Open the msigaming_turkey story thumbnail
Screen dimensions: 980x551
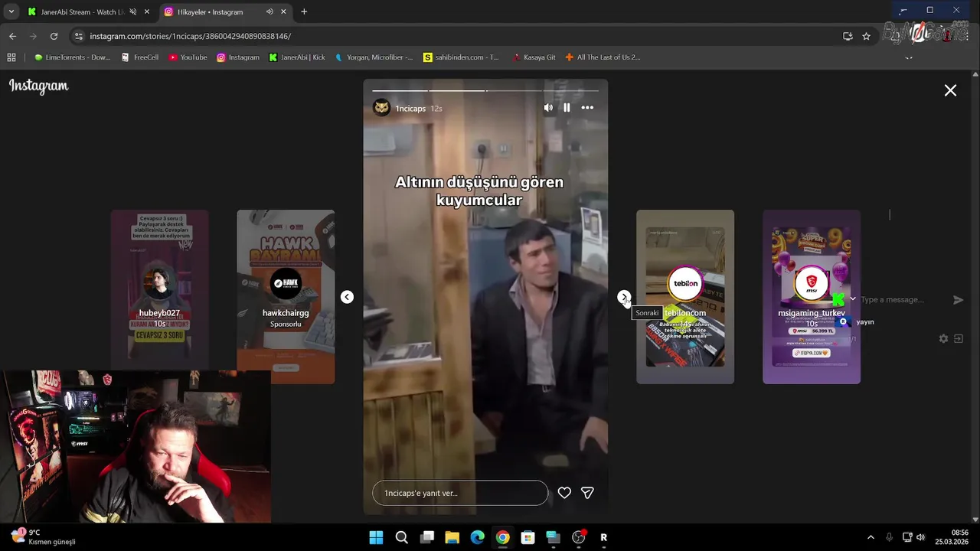click(x=812, y=297)
